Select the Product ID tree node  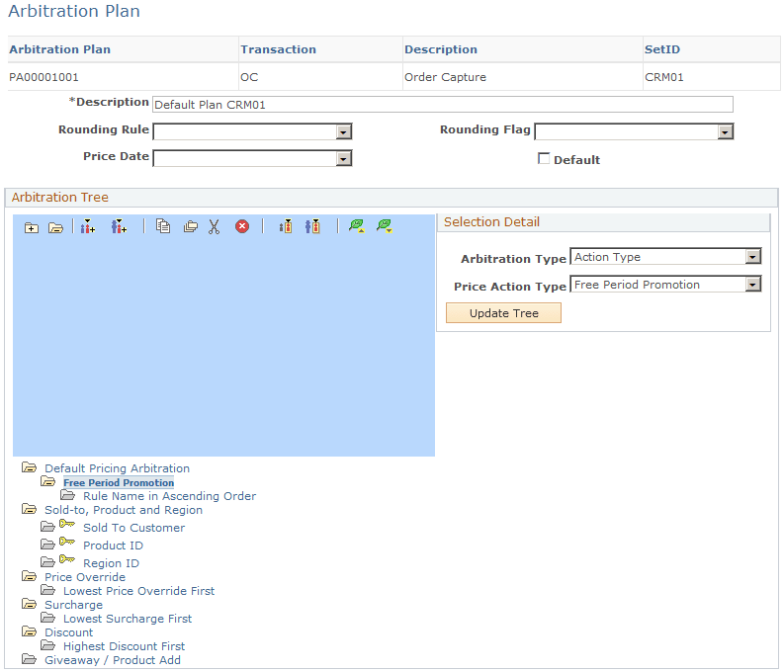pos(113,546)
